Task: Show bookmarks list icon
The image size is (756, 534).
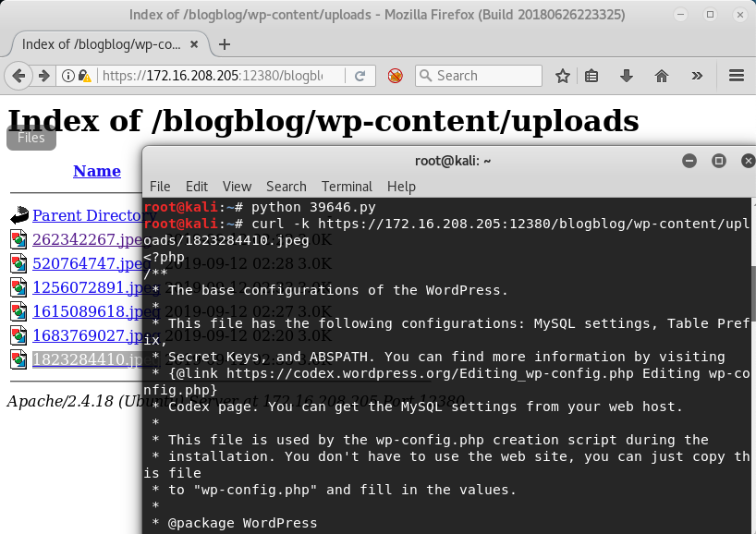Action: pos(591,76)
